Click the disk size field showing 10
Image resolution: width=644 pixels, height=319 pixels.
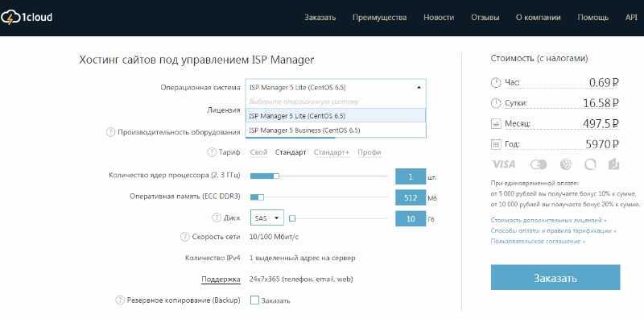click(x=411, y=218)
